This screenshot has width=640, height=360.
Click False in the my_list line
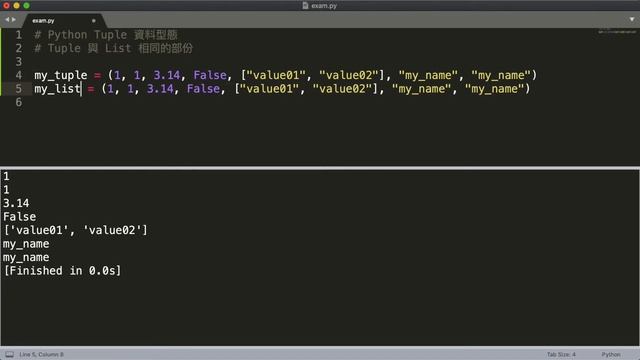203,89
